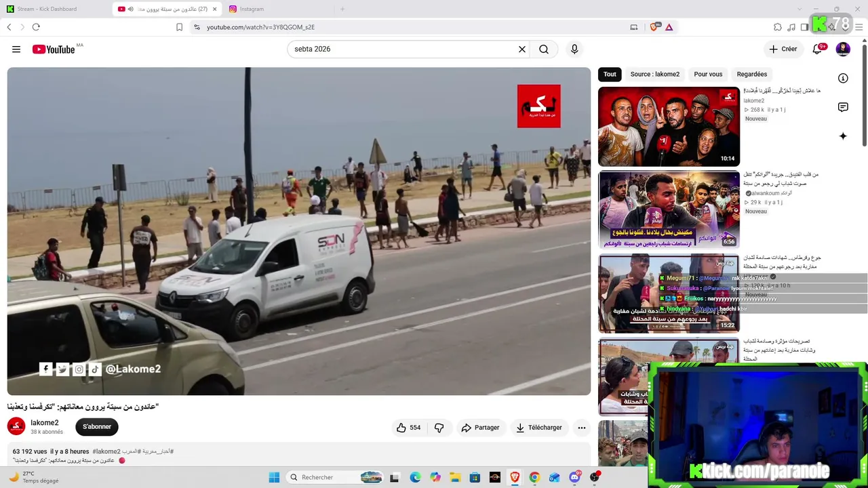868x488 pixels.
Task: Click the Créer button
Action: [x=783, y=49]
